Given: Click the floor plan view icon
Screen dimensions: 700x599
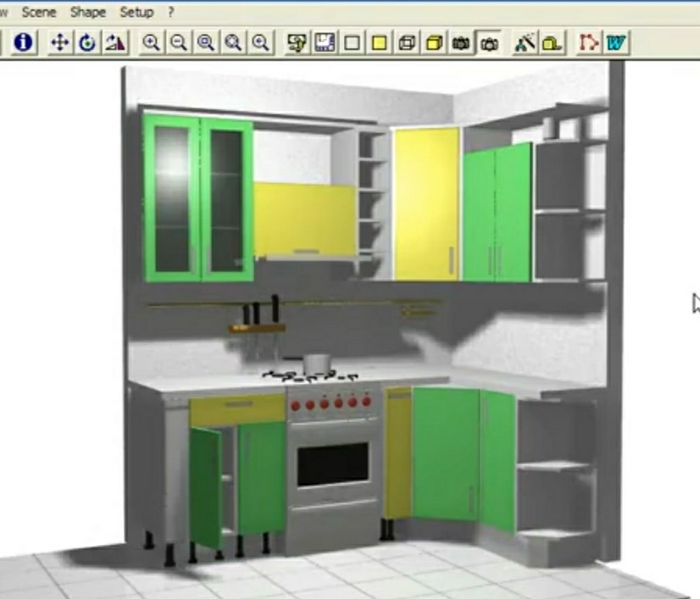Looking at the screenshot, I should pyautogui.click(x=324, y=43).
